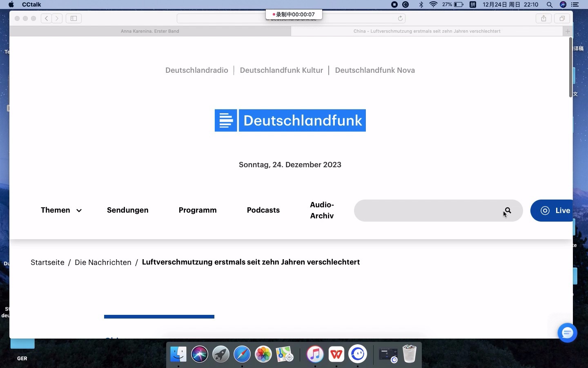Click the battery 27% status
Screen dimensions: 588x368
[452, 4]
